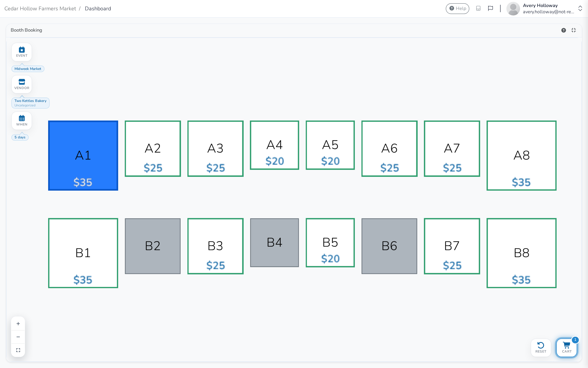Click unavailable booth B2

[x=153, y=246]
